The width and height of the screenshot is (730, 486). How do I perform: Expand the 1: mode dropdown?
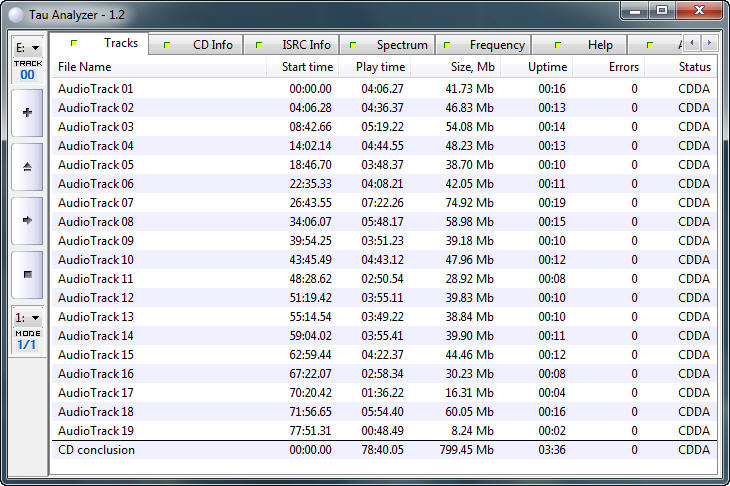tap(27, 318)
